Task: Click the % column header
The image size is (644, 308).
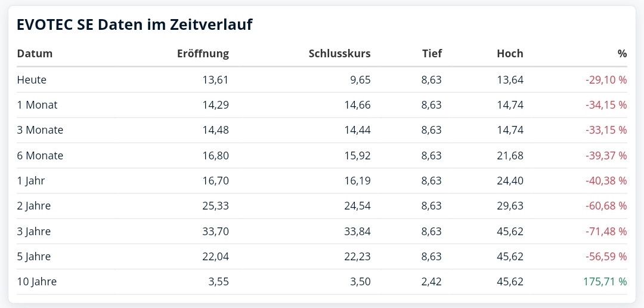Action: click(622, 54)
